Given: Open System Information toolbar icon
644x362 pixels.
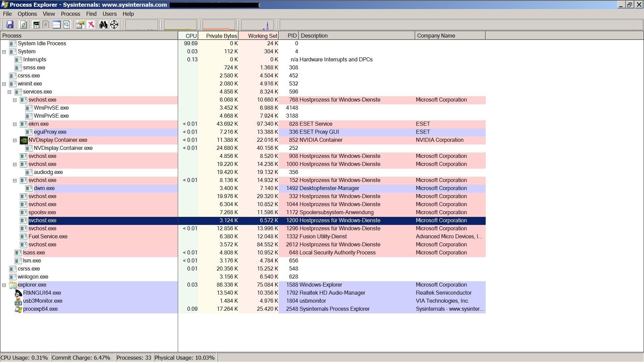Looking at the screenshot, I should point(36,24).
